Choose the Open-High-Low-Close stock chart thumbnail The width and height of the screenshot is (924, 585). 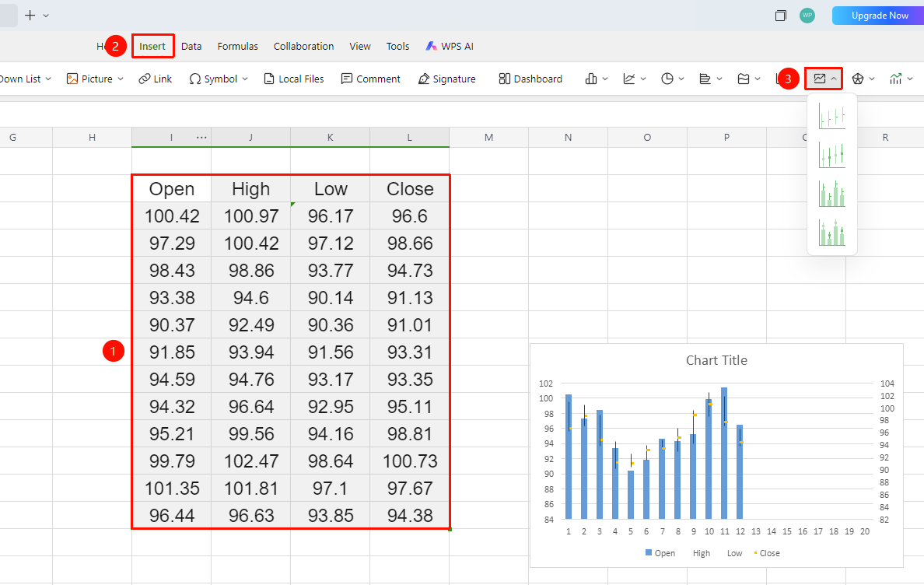tap(831, 155)
